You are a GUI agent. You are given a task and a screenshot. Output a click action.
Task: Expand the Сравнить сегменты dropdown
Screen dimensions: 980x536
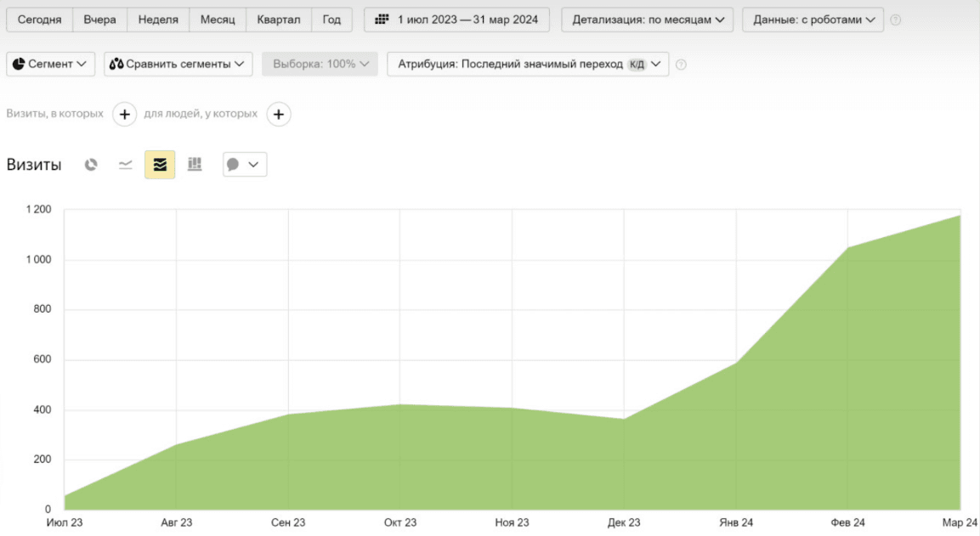[x=178, y=65]
